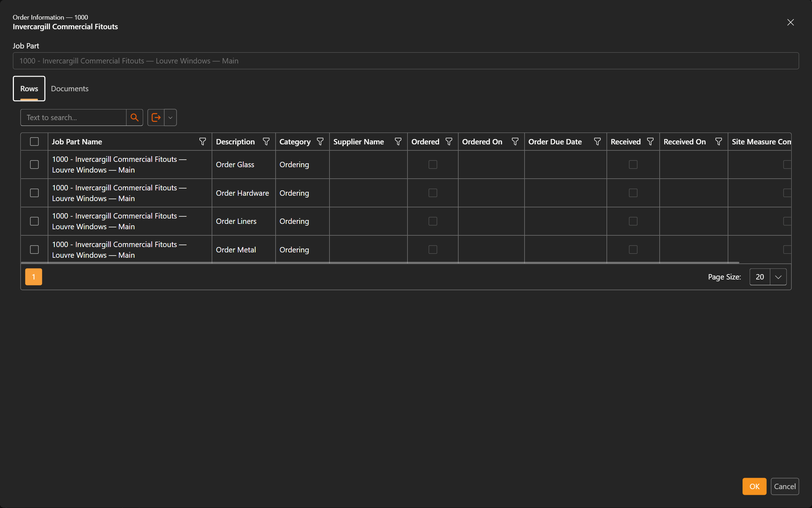This screenshot has width=812, height=508.
Task: Open Category column filter
Action: (x=320, y=142)
